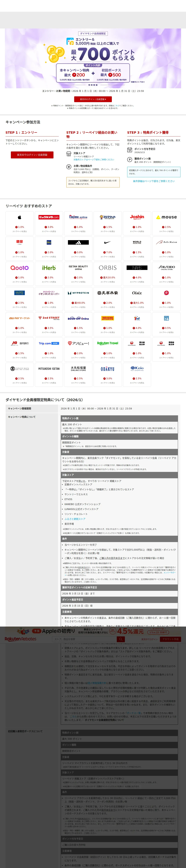Open the ISETAN BEAUTY online logo
The height and width of the screenshot is (868, 186).
(78, 268)
